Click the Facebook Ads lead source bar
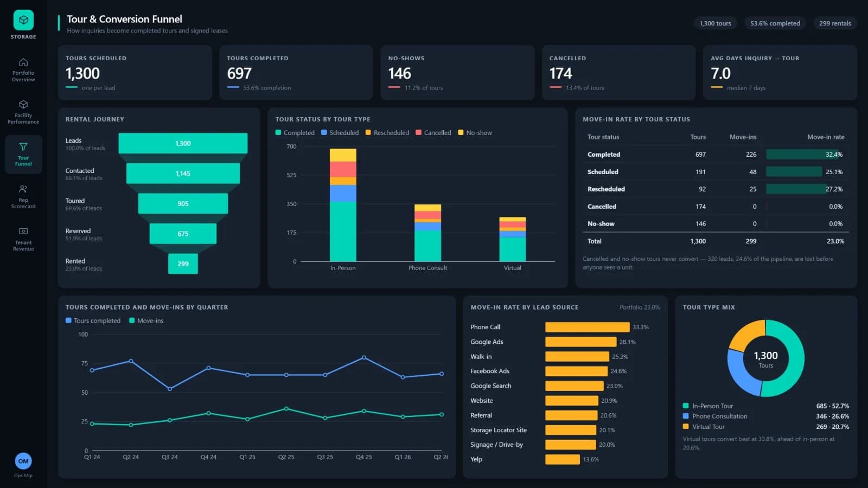The width and height of the screenshot is (868, 488). pos(577,371)
